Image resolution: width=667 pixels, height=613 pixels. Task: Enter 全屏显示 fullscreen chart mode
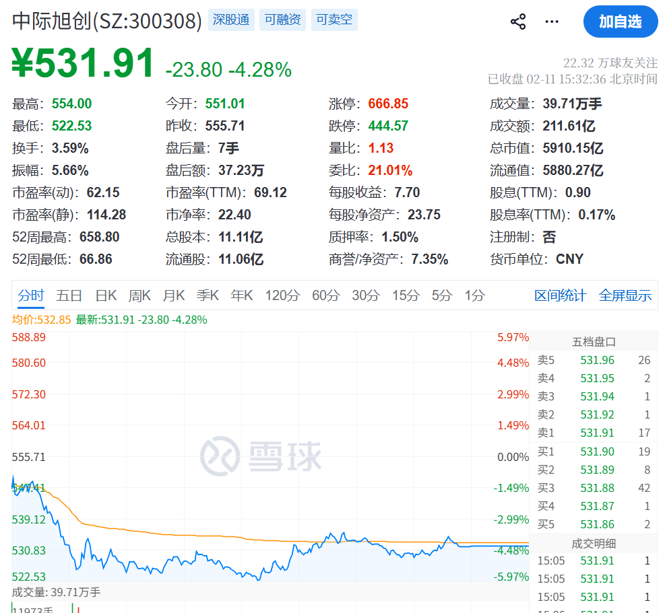pyautogui.click(x=625, y=295)
